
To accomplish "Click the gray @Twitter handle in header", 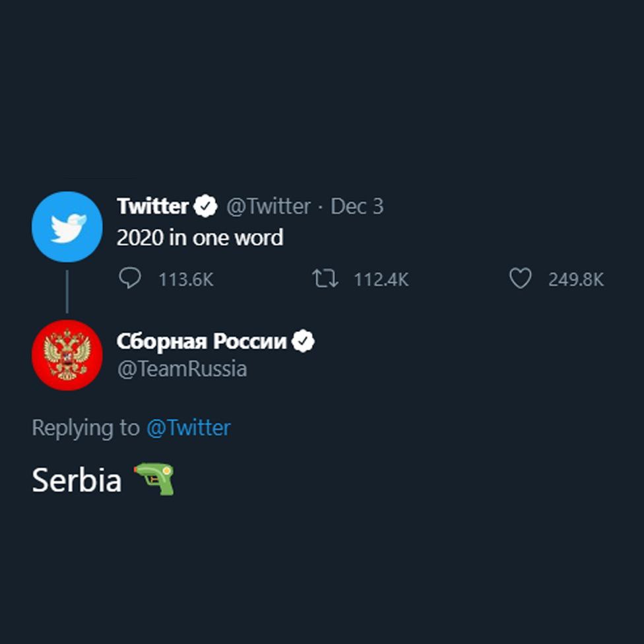I will (268, 206).
